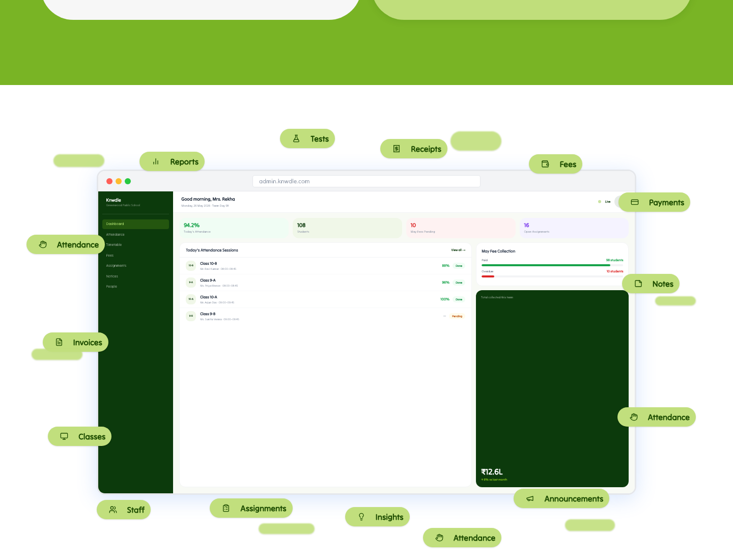
Task: Click the Class 10-A session row title
Action: coord(209,297)
